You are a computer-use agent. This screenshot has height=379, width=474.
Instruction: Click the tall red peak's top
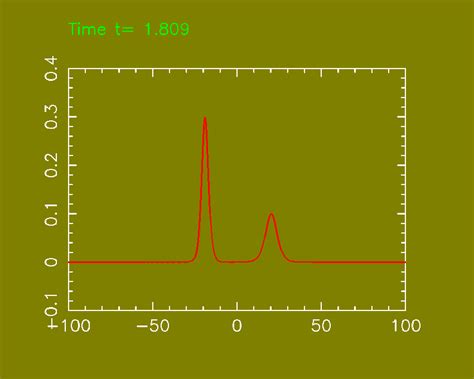pos(205,118)
